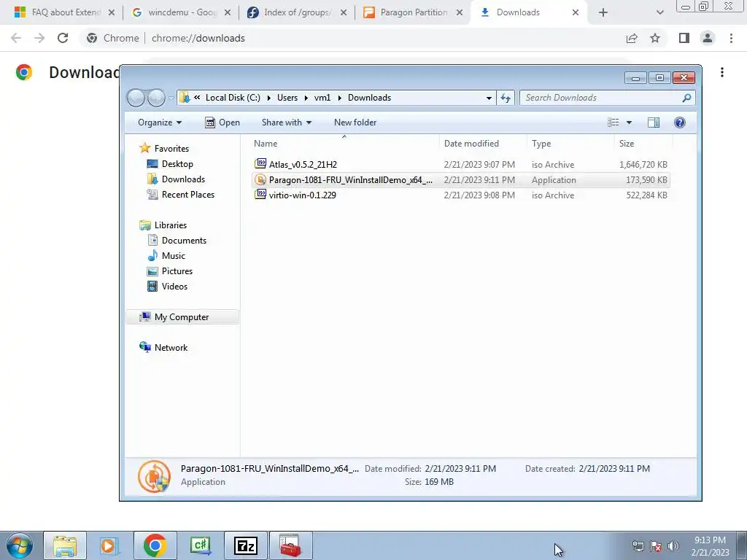
Task: Open 7-Zip from the taskbar
Action: coord(246,545)
